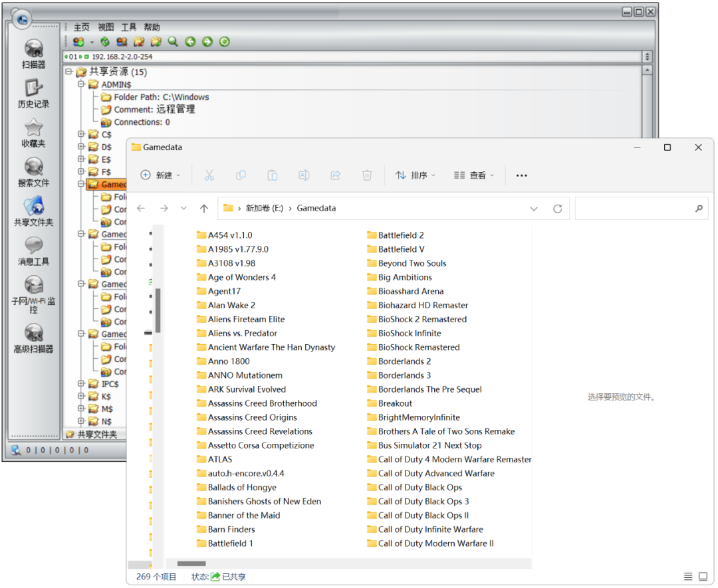Click the first users toolbar icon in scanner

pos(78,42)
